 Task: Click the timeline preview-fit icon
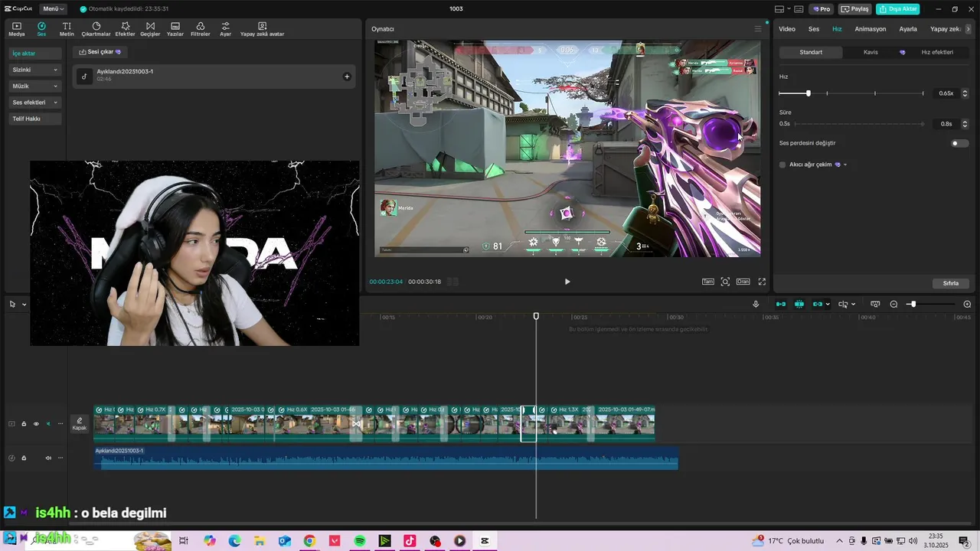875,304
